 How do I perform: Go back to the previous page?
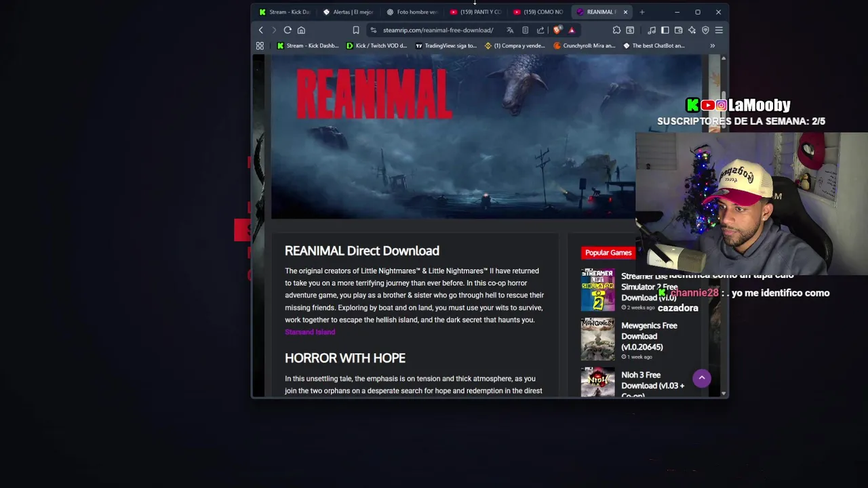tap(260, 30)
